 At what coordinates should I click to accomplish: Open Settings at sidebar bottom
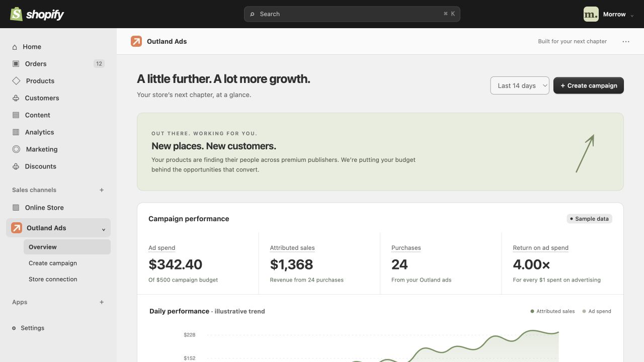tap(58, 328)
